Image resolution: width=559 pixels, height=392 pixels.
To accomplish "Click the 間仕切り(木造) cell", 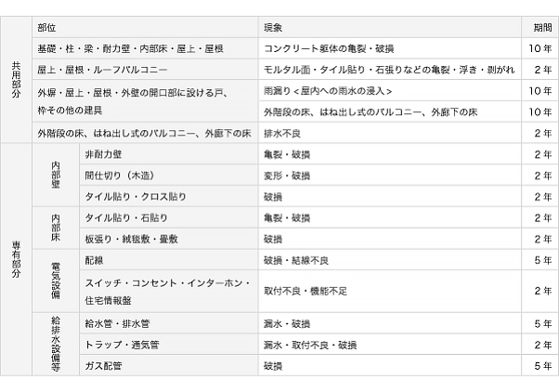I will pos(119,175).
